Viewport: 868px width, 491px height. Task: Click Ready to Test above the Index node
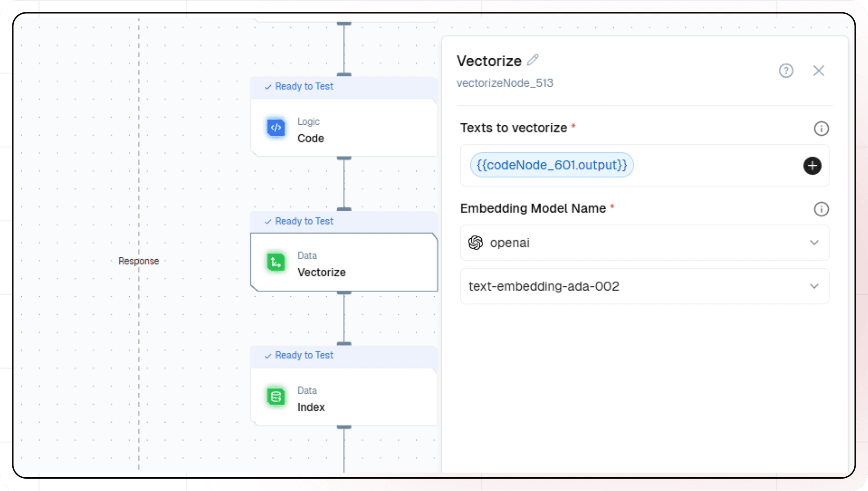tap(304, 355)
